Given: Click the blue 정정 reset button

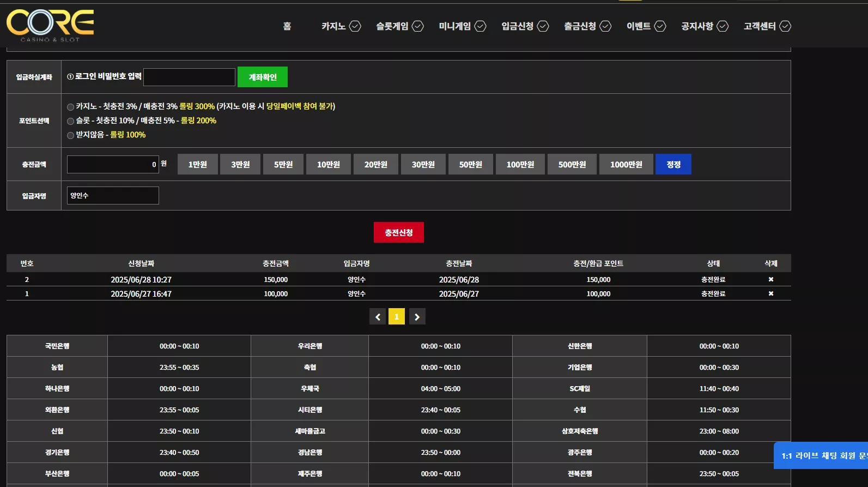Looking at the screenshot, I should pyautogui.click(x=673, y=164).
